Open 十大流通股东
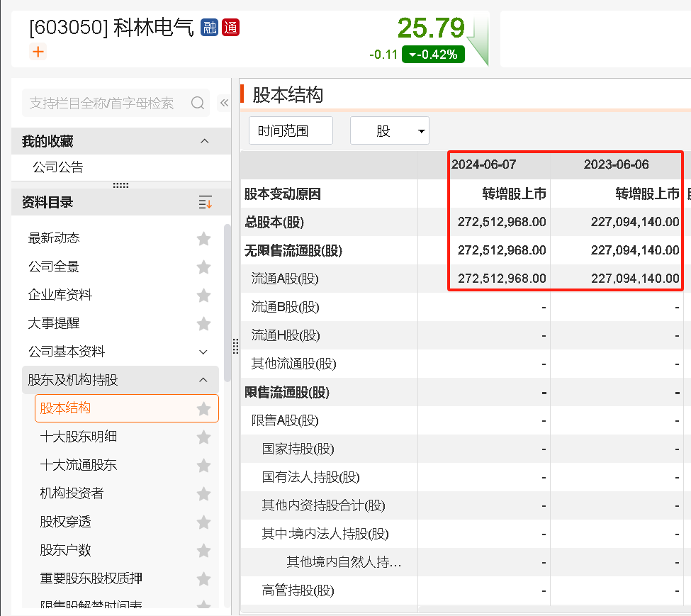 pyautogui.click(x=79, y=465)
